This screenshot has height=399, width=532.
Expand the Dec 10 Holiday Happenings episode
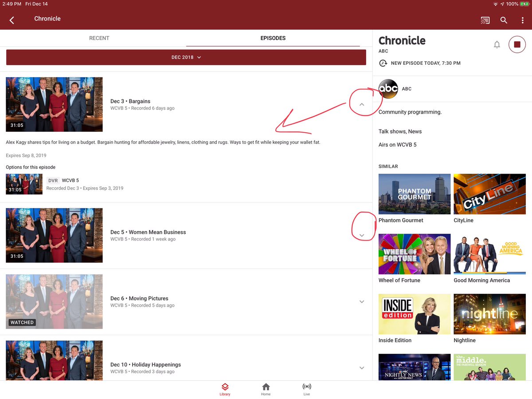coord(362,368)
